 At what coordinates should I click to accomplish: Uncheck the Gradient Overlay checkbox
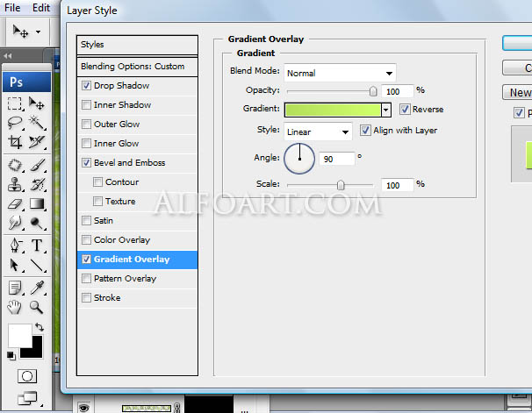coord(86,260)
